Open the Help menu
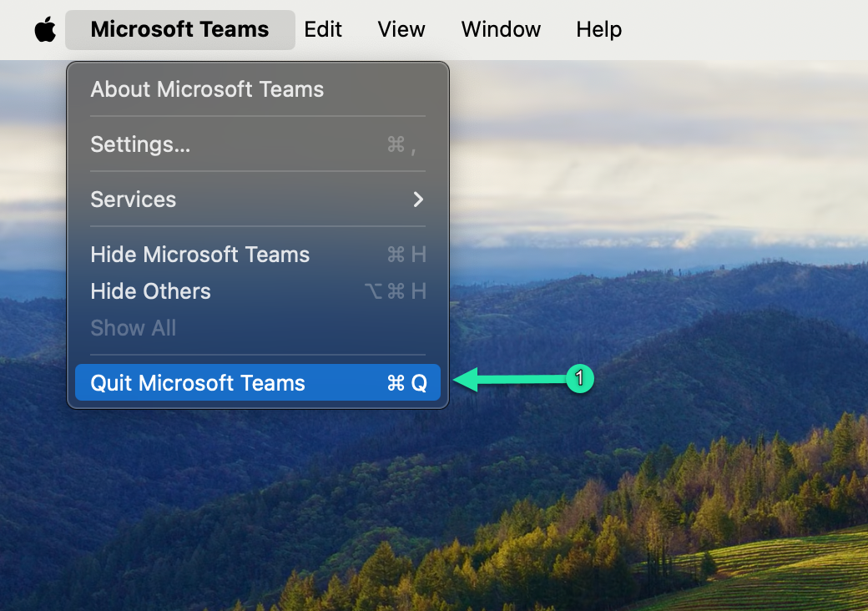This screenshot has height=611, width=868. [x=599, y=29]
